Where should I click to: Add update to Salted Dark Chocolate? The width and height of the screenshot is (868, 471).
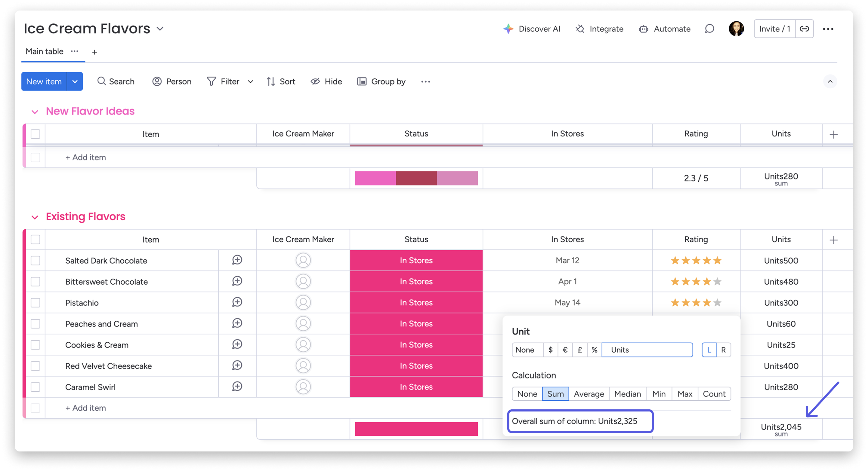click(237, 260)
